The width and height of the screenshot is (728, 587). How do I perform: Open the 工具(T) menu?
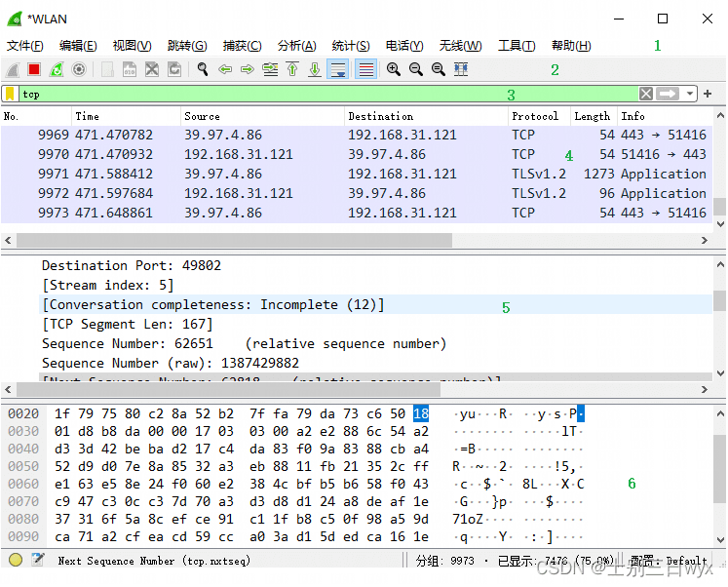pyautogui.click(x=517, y=46)
